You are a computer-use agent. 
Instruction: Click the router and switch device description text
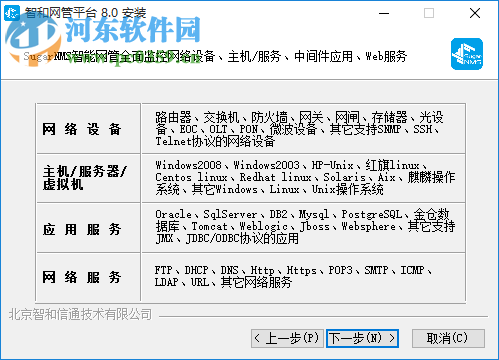299,129
